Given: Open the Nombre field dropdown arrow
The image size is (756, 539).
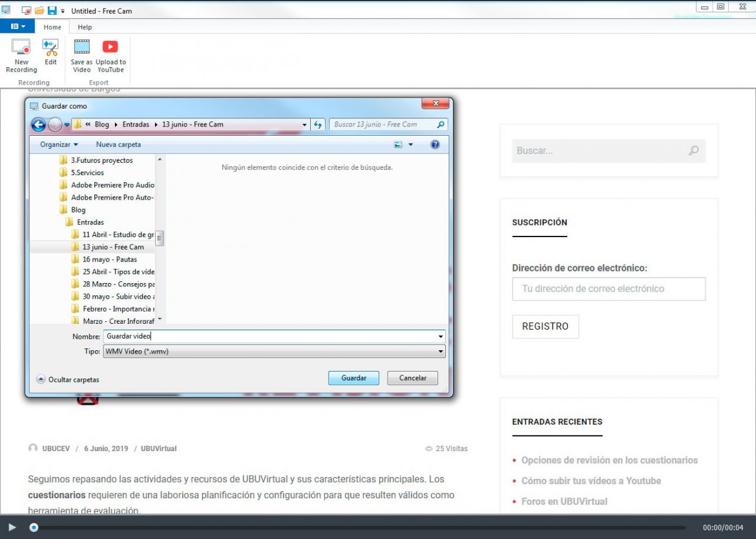Looking at the screenshot, I should coord(441,337).
